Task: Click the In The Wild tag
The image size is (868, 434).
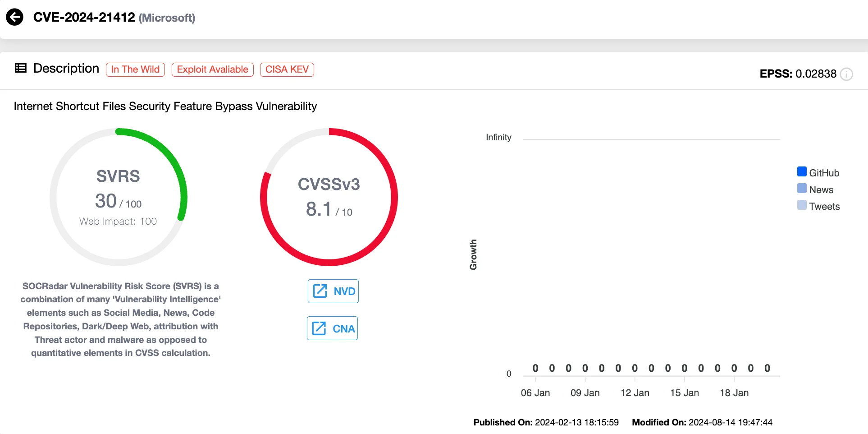Action: point(135,69)
